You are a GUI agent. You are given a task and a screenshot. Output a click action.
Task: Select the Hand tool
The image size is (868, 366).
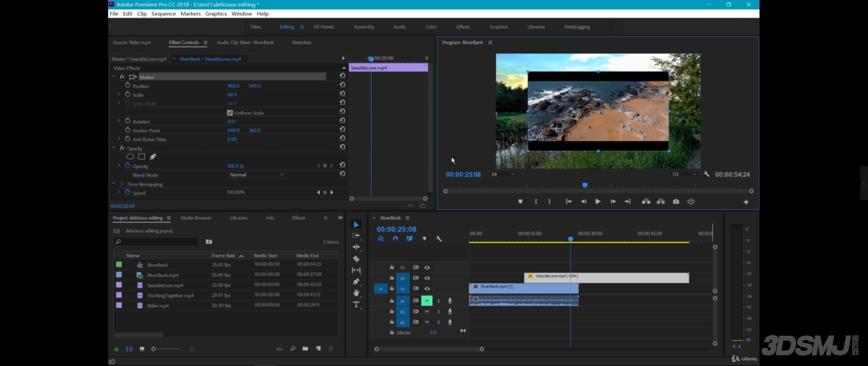tap(356, 293)
